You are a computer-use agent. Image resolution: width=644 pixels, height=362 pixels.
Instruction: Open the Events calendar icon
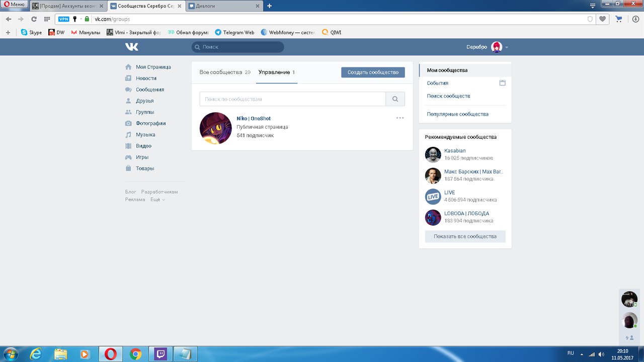tap(502, 83)
